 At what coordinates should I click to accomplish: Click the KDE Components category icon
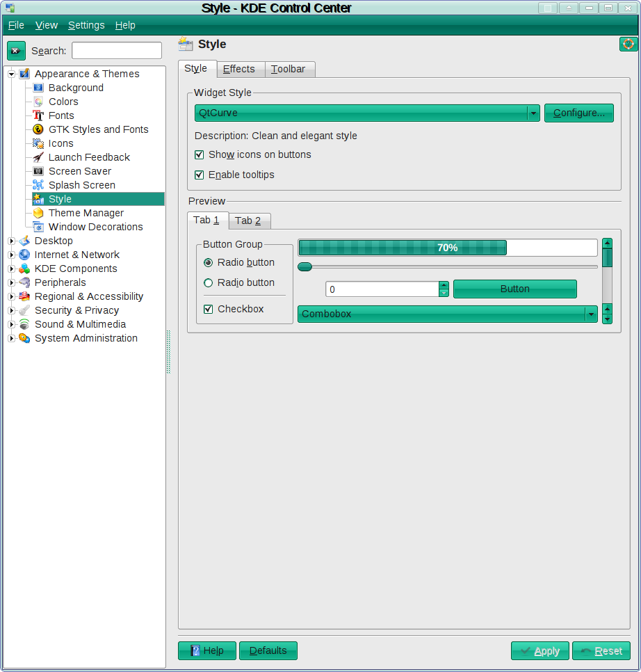(x=24, y=269)
